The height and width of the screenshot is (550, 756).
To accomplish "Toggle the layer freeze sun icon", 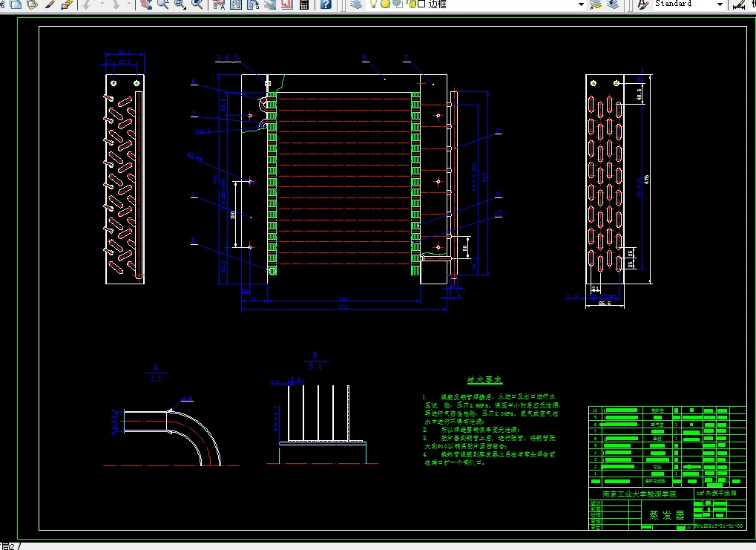I will 385,4.
